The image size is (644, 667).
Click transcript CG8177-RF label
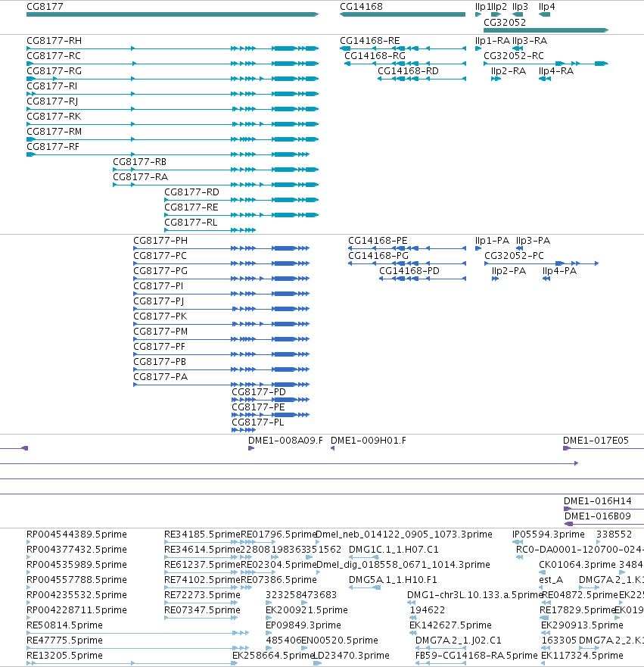coord(53,147)
